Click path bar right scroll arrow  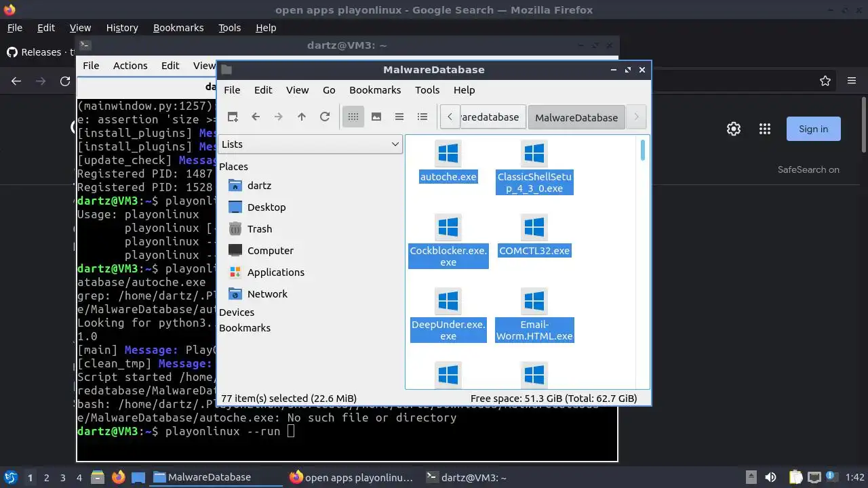click(636, 117)
